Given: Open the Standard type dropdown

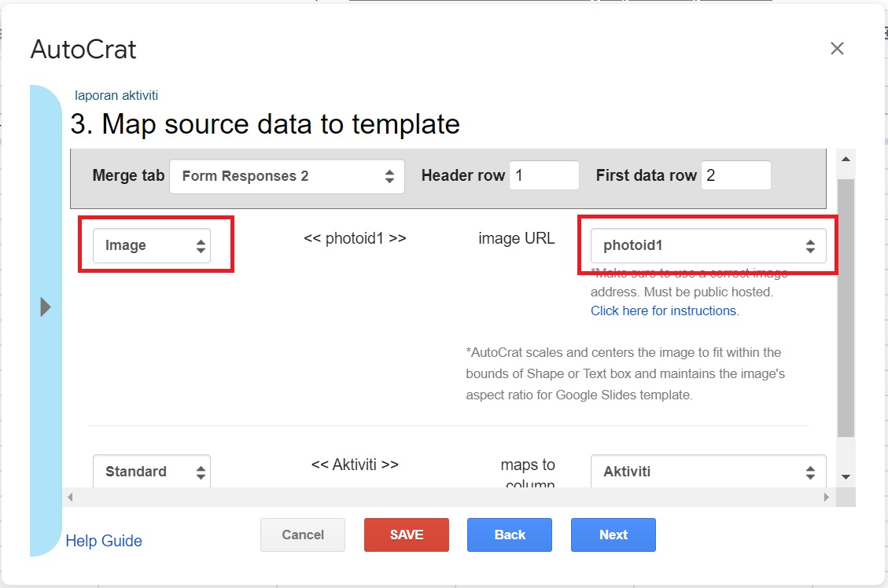Looking at the screenshot, I should tap(152, 471).
